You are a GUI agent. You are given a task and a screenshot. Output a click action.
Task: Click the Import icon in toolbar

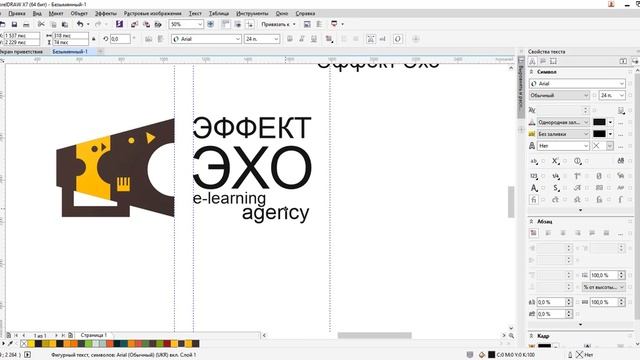134,24
